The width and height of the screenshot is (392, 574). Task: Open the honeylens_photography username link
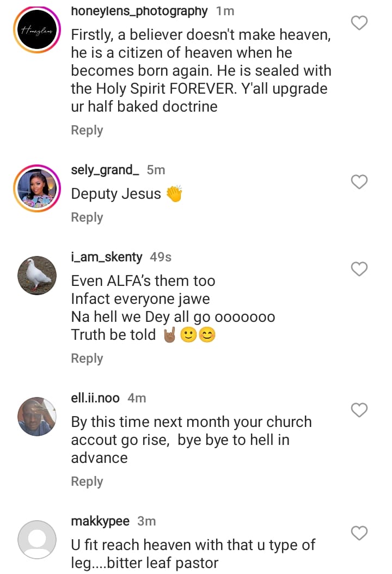[139, 10]
